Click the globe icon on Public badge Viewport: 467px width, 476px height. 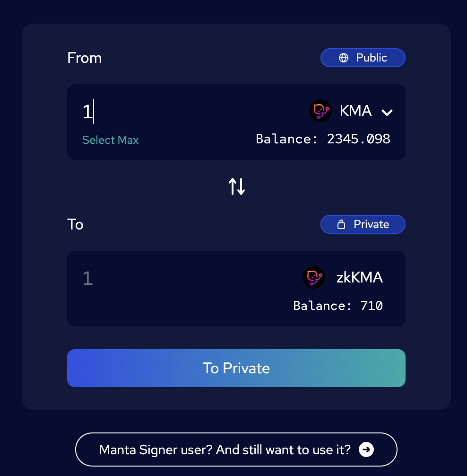[x=344, y=58]
